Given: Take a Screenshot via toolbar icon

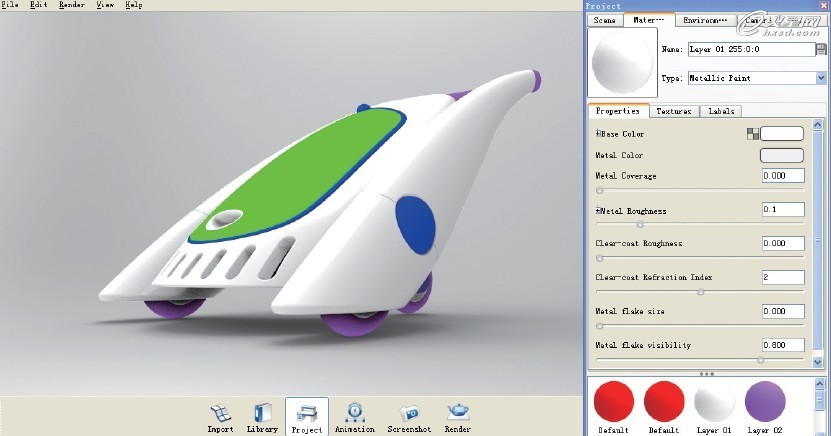Looking at the screenshot, I should (409, 413).
